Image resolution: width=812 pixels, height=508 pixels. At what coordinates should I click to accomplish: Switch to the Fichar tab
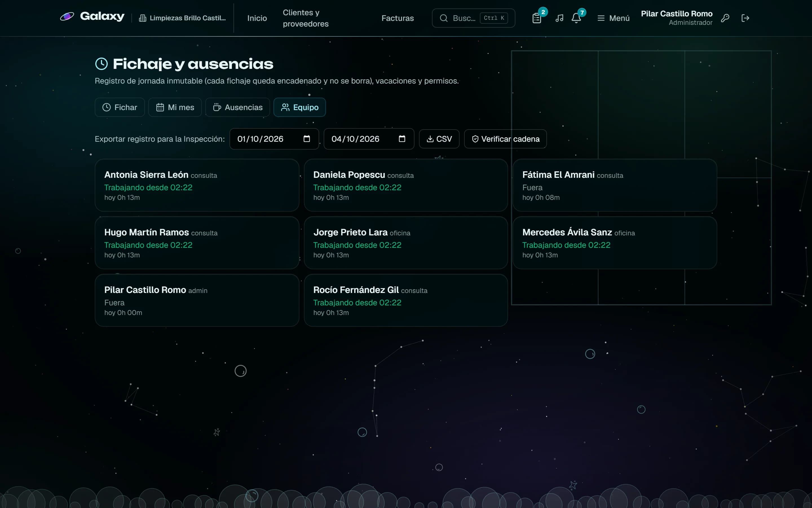click(x=120, y=107)
